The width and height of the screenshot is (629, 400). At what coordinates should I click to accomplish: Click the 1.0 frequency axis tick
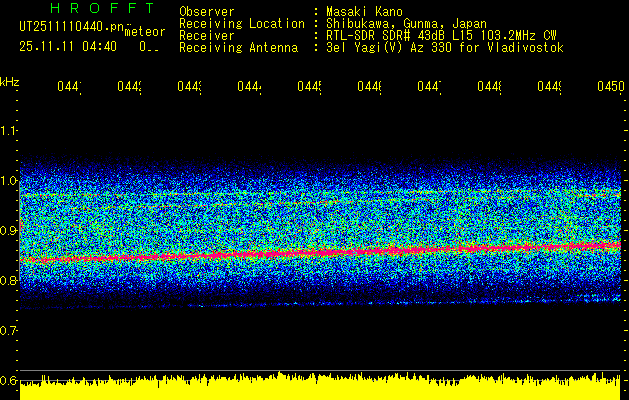pos(9,181)
